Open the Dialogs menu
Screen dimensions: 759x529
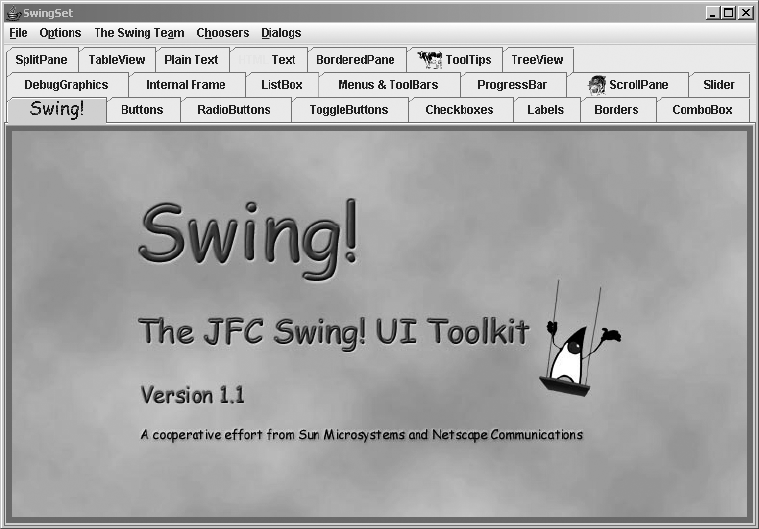click(x=281, y=33)
